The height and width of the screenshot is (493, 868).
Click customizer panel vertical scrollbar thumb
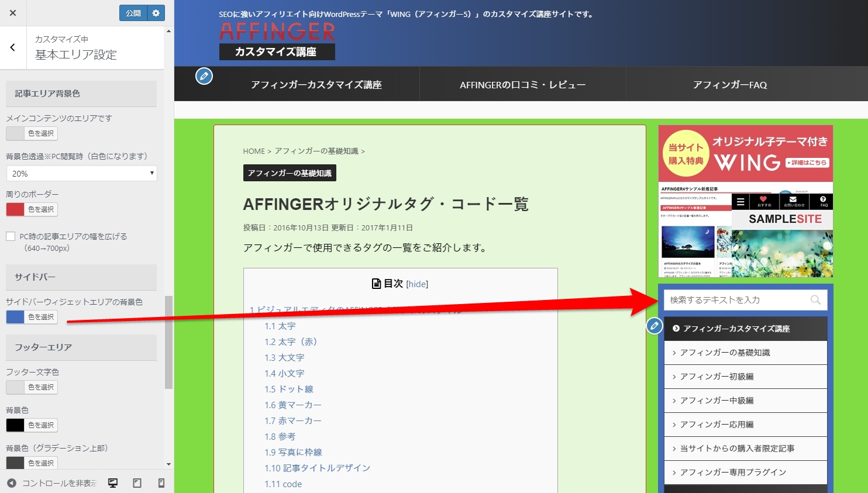point(168,342)
